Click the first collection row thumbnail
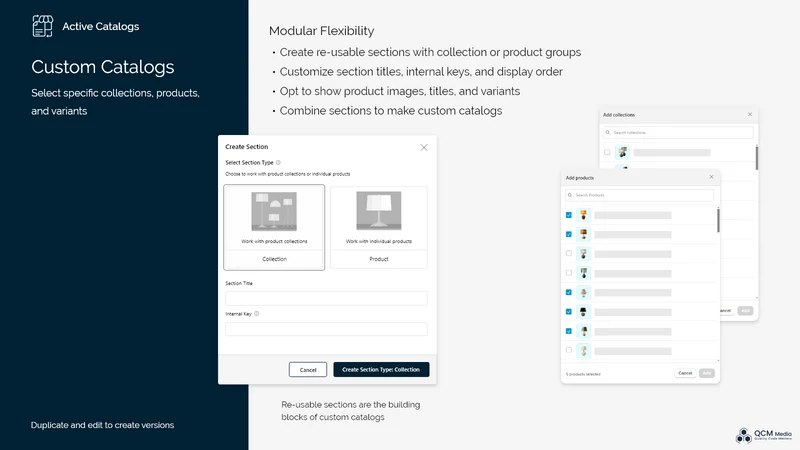The width and height of the screenshot is (800, 450). (622, 152)
